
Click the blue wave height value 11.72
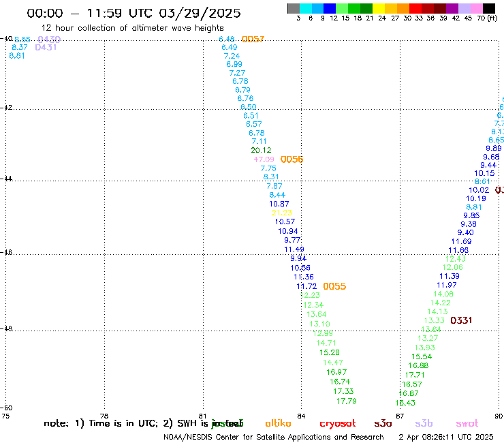click(306, 286)
